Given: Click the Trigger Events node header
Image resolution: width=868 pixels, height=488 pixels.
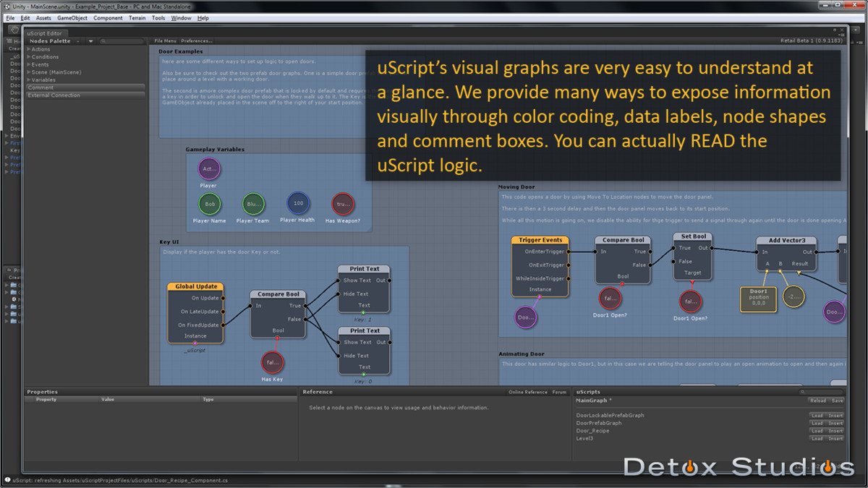Looking at the screenshot, I should pos(540,240).
